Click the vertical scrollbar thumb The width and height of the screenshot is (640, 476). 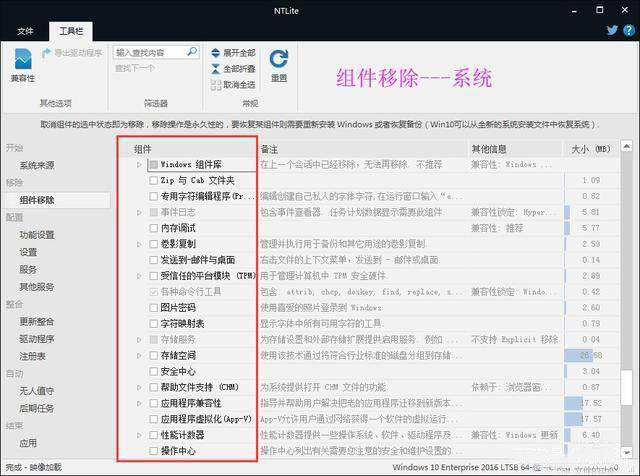coord(627,388)
